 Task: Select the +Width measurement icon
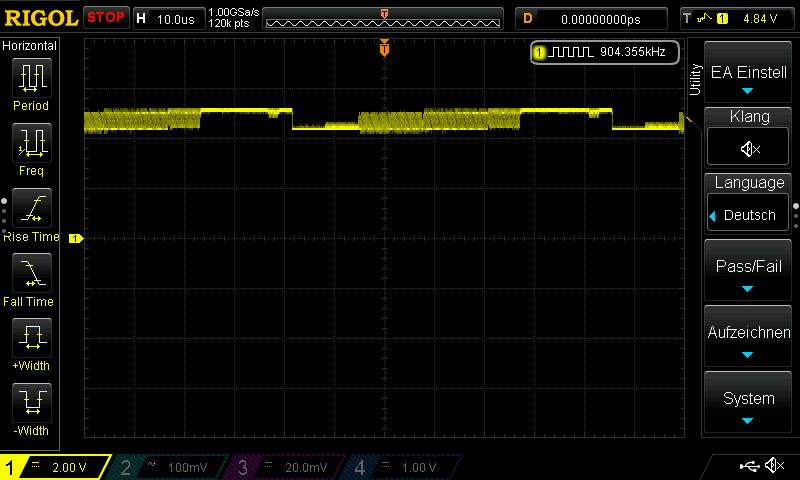point(32,338)
